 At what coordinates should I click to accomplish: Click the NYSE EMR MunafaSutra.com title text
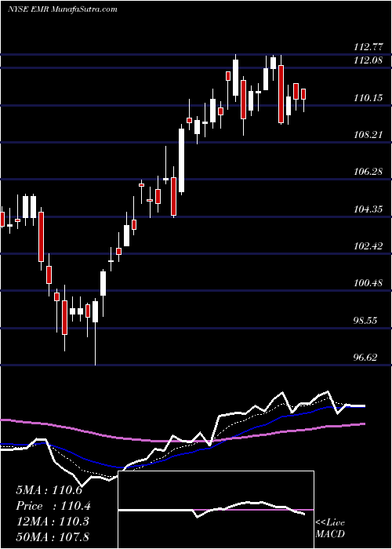click(62, 9)
